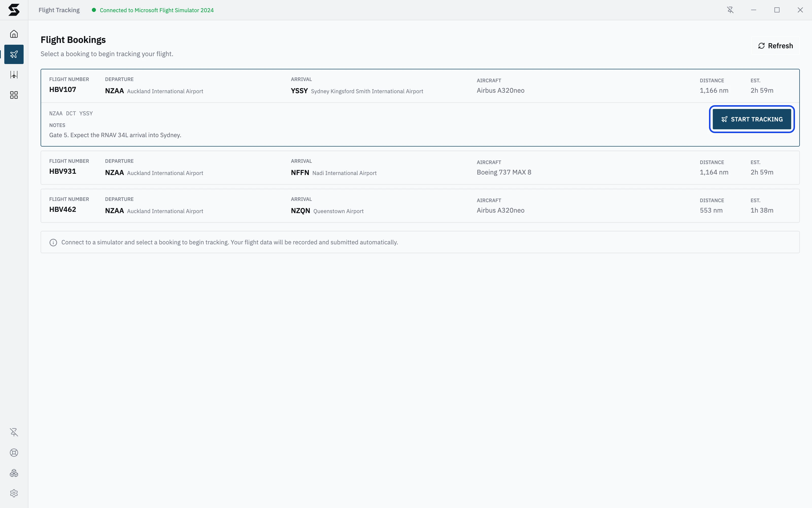The height and width of the screenshot is (508, 812).
Task: Click the '1,164 nm' distance value
Action: click(714, 172)
